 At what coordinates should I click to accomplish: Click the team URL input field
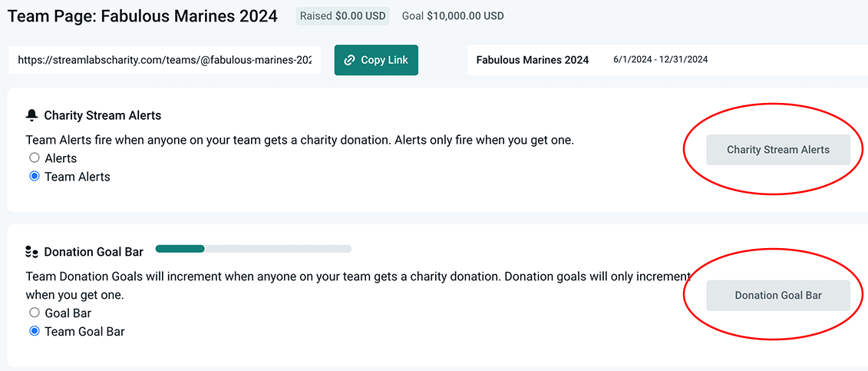[x=164, y=60]
